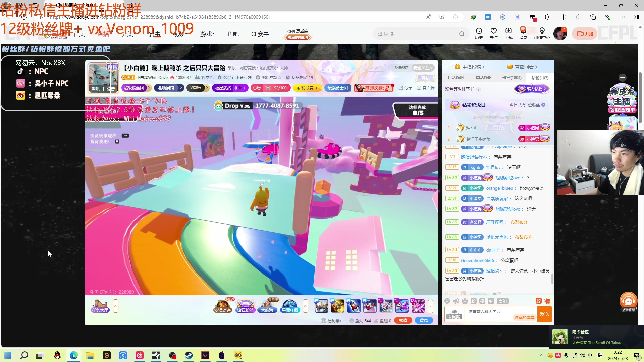This screenshot has width=644, height=362.
Task: Open 鱼吧 in top navigation
Action: (233, 34)
